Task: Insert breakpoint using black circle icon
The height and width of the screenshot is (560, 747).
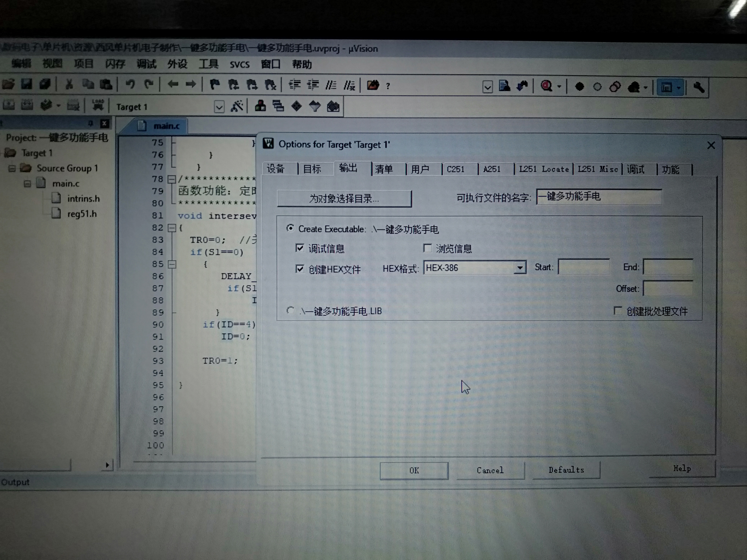Action: (579, 87)
